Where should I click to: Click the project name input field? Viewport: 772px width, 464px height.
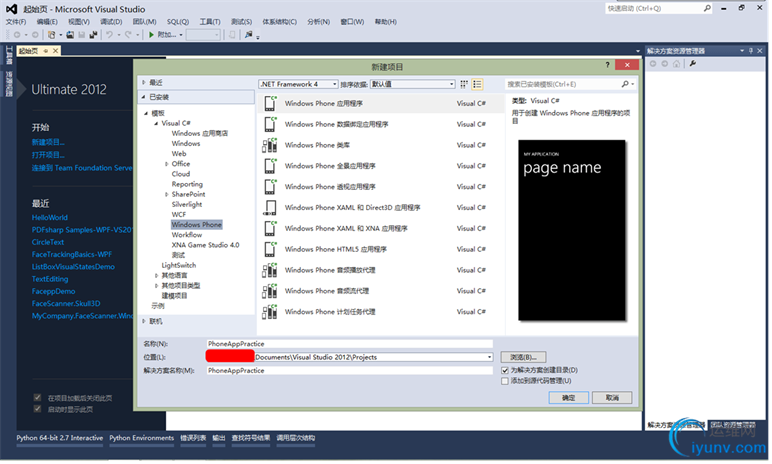point(350,344)
